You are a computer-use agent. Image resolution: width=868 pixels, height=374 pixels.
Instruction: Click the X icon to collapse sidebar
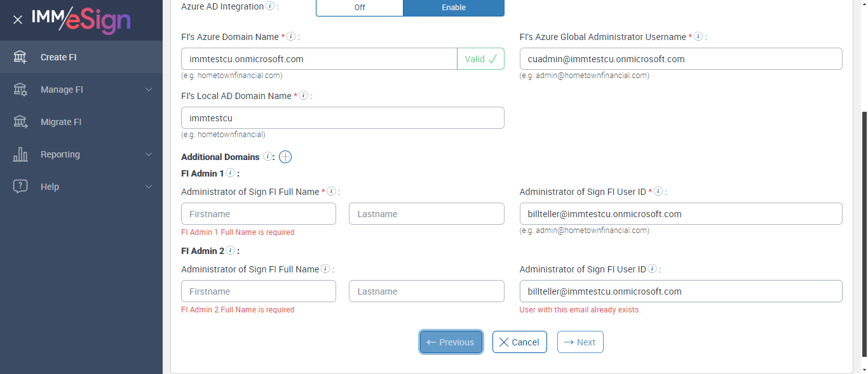[x=18, y=20]
